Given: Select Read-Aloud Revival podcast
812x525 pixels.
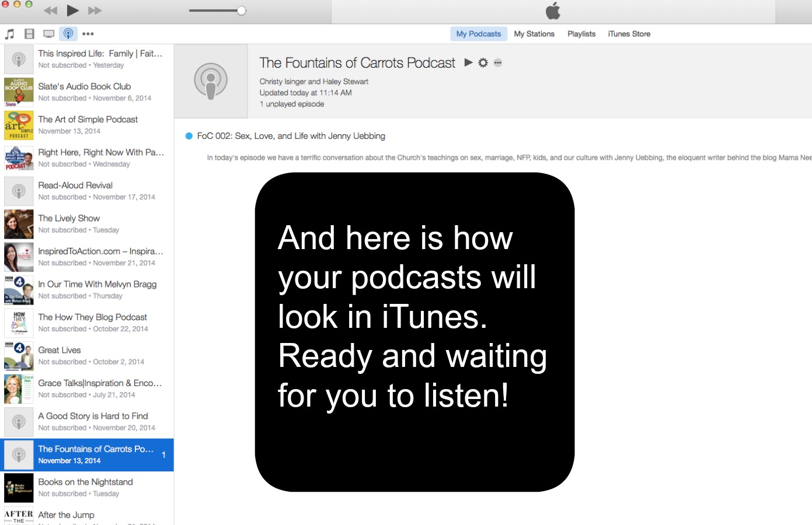Looking at the screenshot, I should coord(87,191).
